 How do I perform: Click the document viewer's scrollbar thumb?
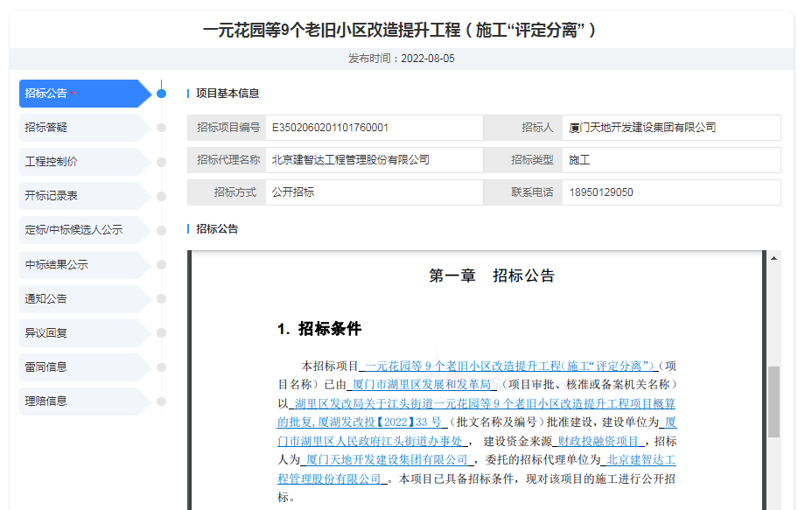tap(773, 402)
